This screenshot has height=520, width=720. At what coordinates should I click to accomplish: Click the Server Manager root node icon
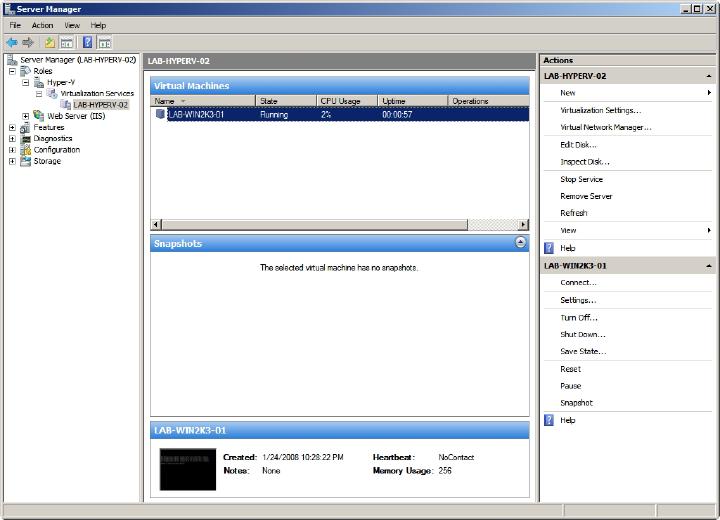(12, 60)
